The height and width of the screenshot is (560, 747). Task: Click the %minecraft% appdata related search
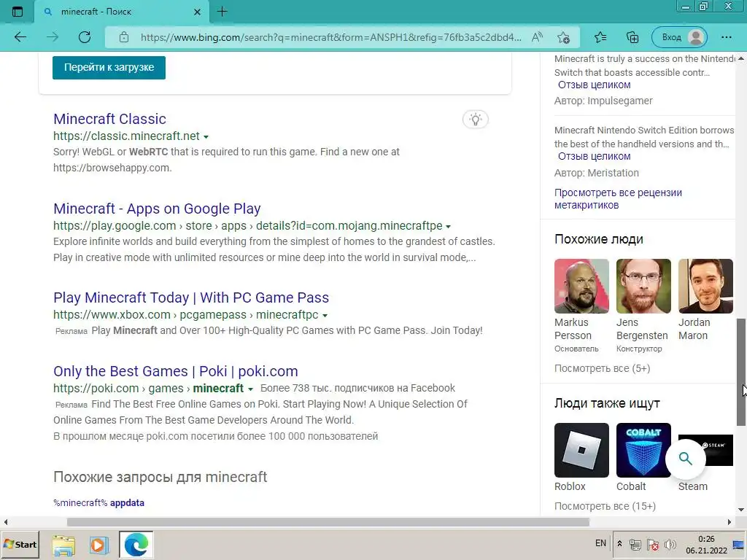click(98, 503)
